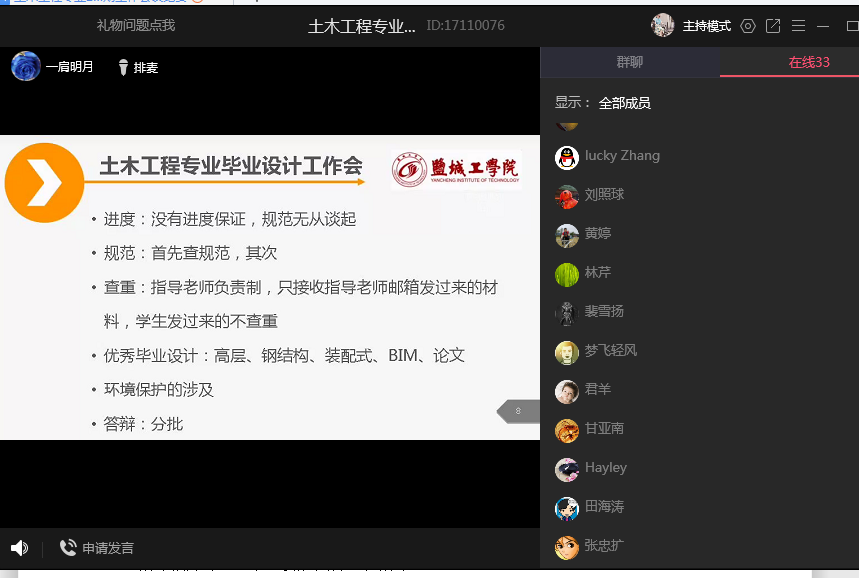859x578 pixels.
Task: Select member Hayley in the list
Action: pyautogui.click(x=605, y=468)
